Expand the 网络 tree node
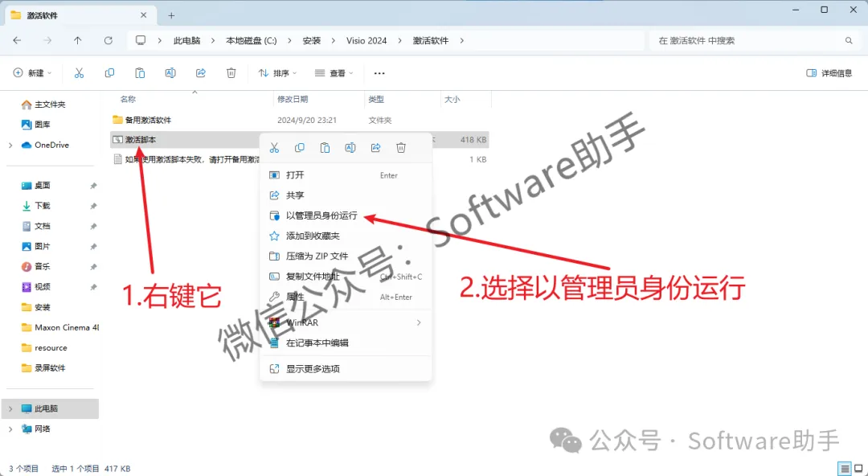Image resolution: width=868 pixels, height=476 pixels. pyautogui.click(x=10, y=429)
